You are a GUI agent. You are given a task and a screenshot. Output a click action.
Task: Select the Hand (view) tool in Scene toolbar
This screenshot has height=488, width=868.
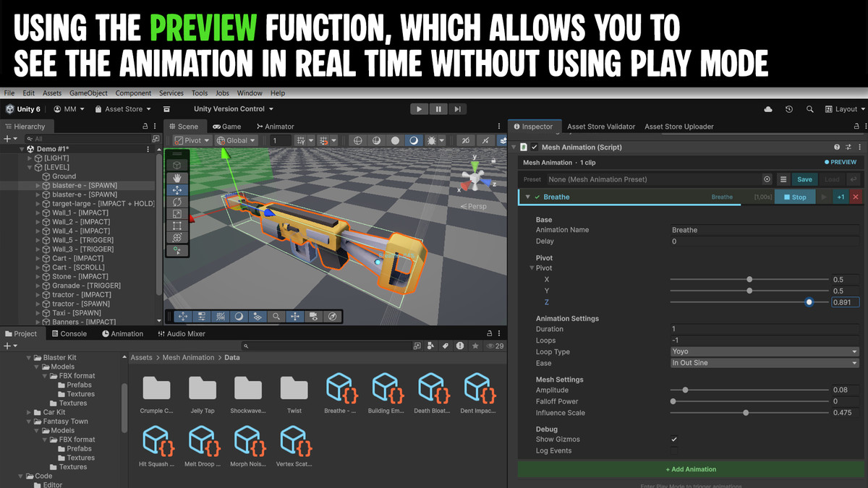[x=177, y=178]
